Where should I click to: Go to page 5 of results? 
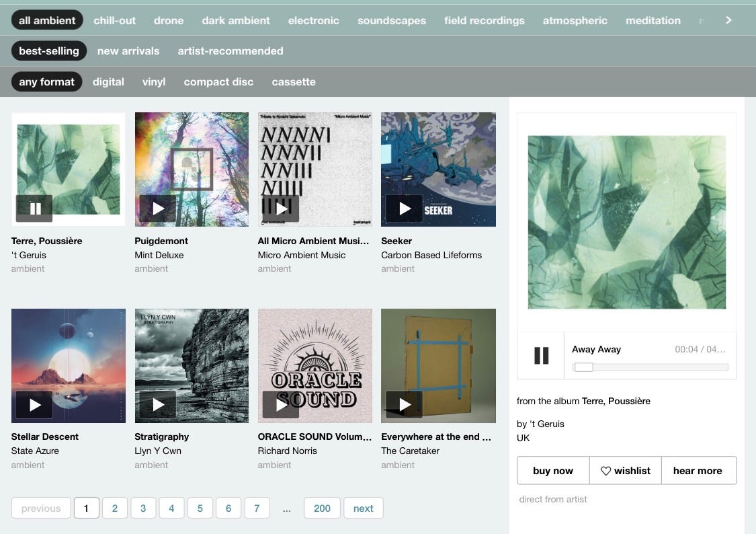(x=200, y=508)
